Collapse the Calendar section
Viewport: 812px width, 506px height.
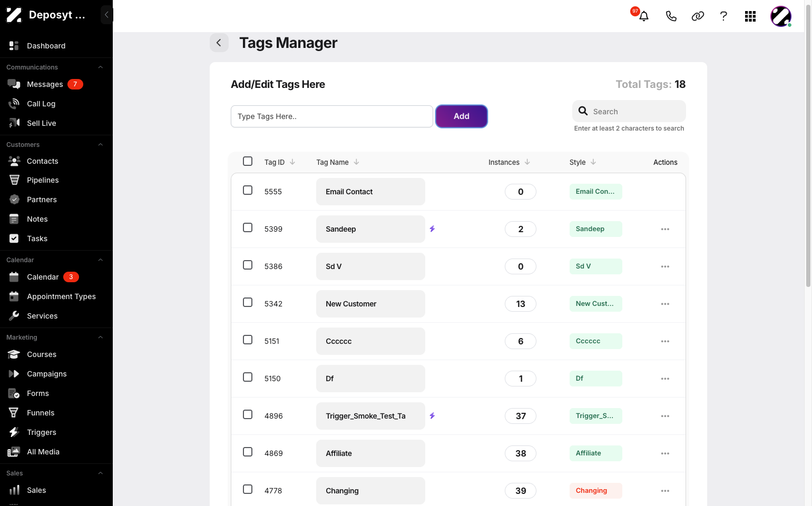(100, 260)
